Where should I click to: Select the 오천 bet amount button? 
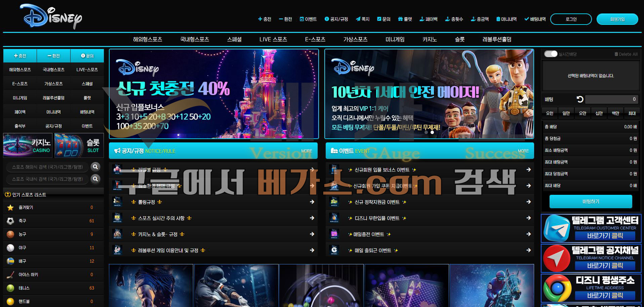550,113
